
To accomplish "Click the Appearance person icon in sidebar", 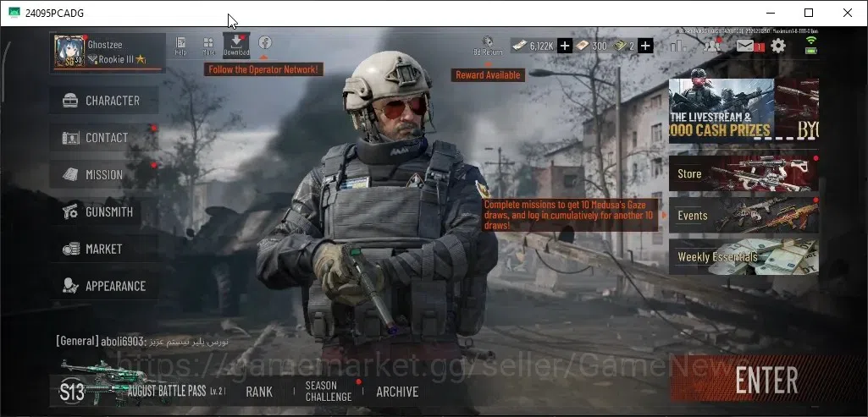I will click(70, 286).
